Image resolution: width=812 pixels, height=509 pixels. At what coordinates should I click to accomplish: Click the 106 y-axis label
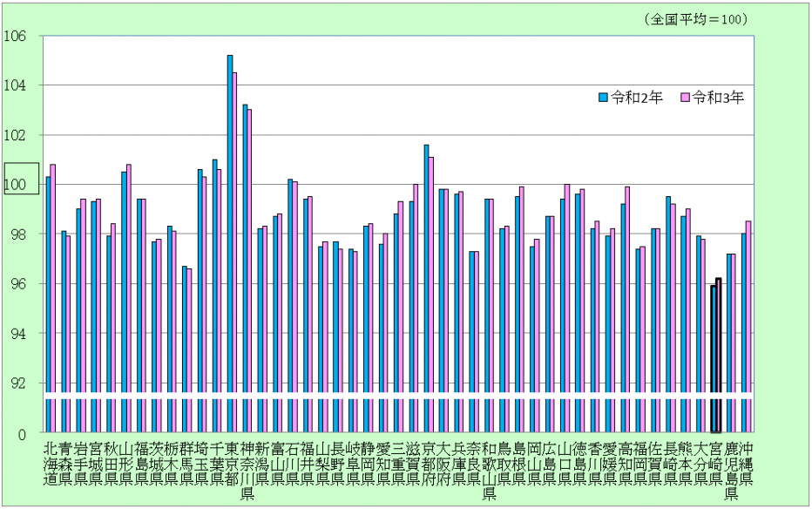(x=15, y=36)
